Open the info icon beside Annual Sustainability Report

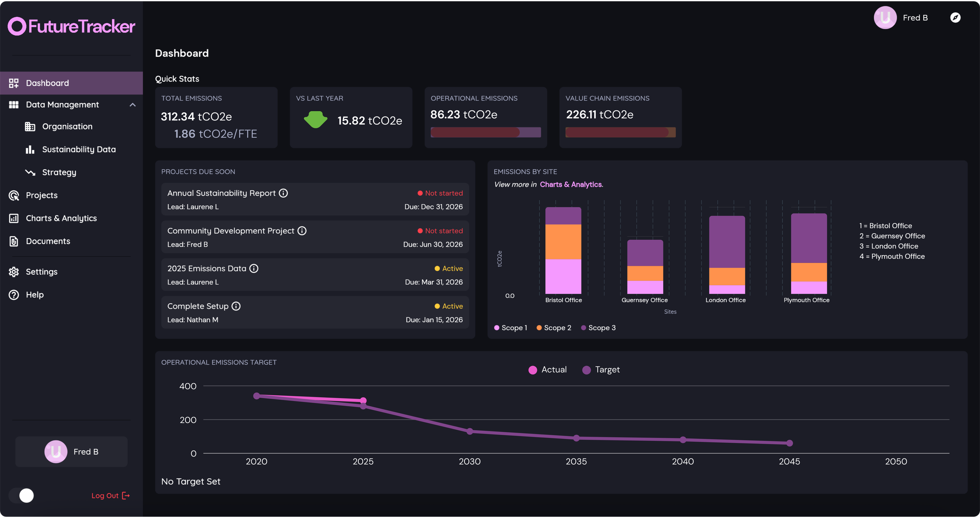283,193
